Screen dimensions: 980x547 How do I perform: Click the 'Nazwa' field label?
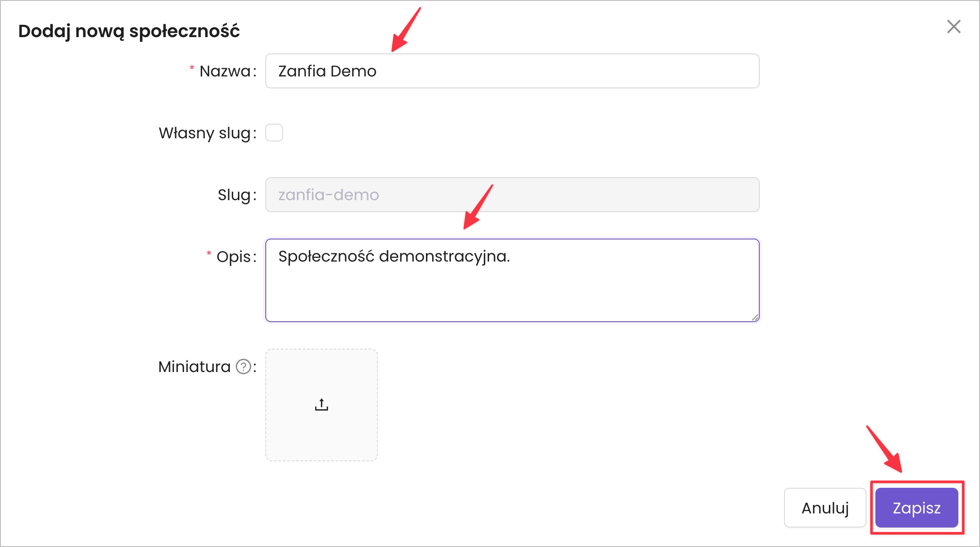click(x=225, y=71)
